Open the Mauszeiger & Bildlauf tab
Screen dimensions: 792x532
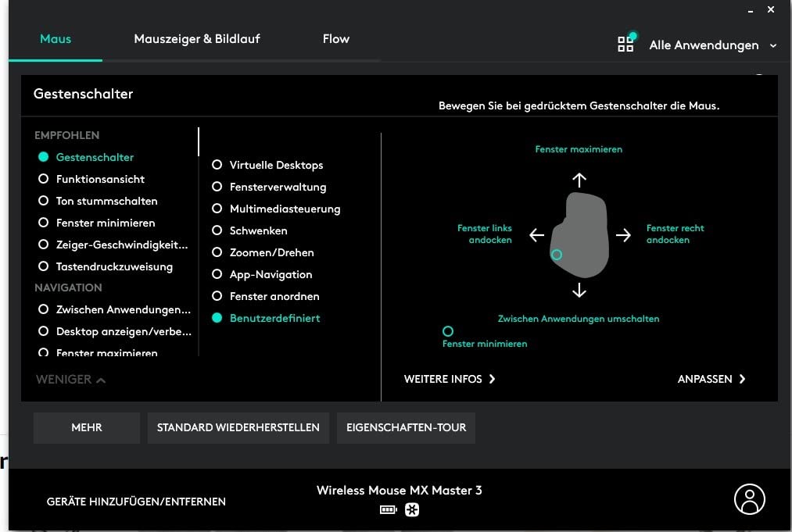click(x=197, y=39)
